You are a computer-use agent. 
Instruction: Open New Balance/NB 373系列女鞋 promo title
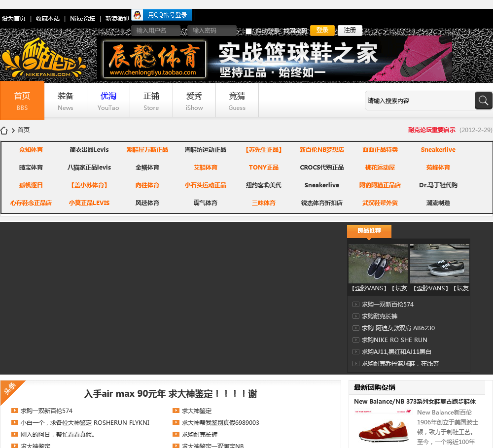415,402
